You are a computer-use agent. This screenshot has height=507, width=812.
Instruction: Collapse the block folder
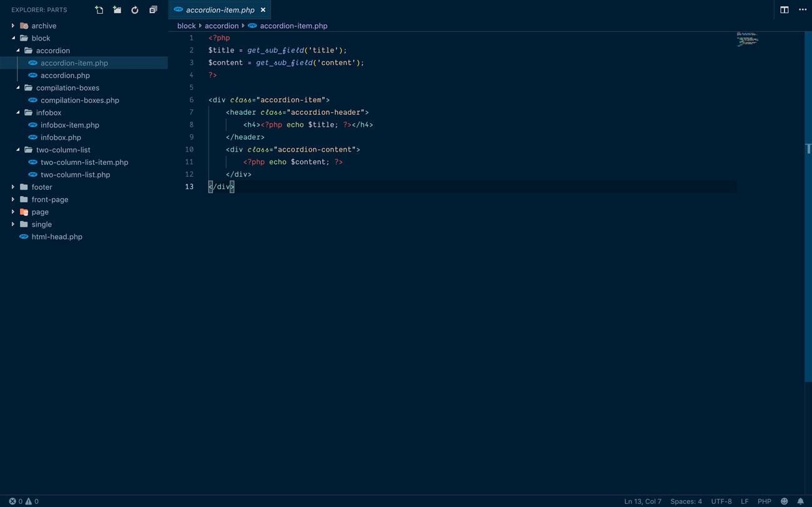pyautogui.click(x=13, y=38)
